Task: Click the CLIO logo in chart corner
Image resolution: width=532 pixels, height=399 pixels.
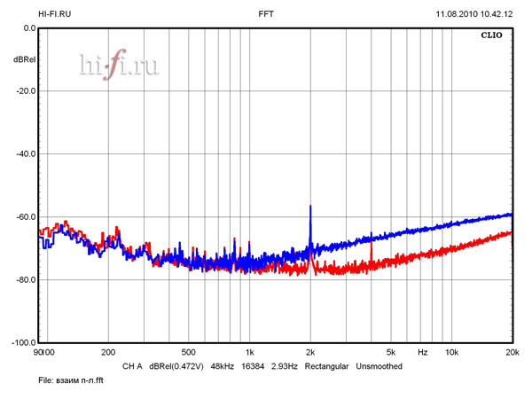Action: (x=491, y=36)
